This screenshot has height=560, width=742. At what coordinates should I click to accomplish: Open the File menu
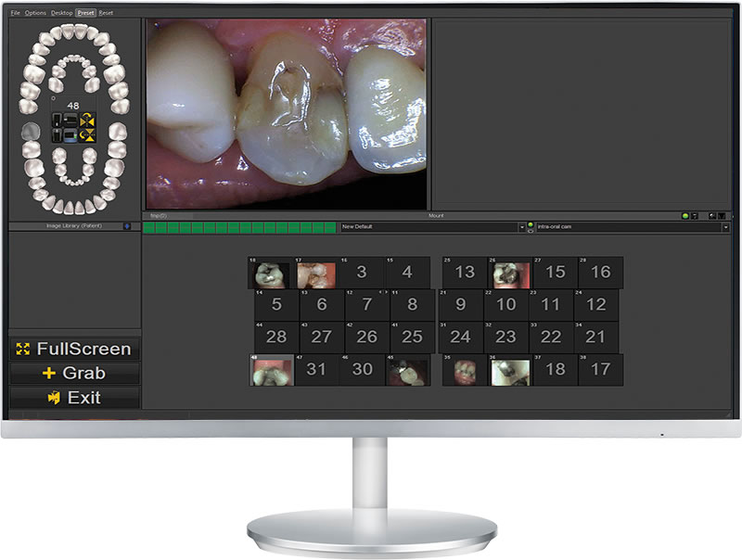[15, 13]
